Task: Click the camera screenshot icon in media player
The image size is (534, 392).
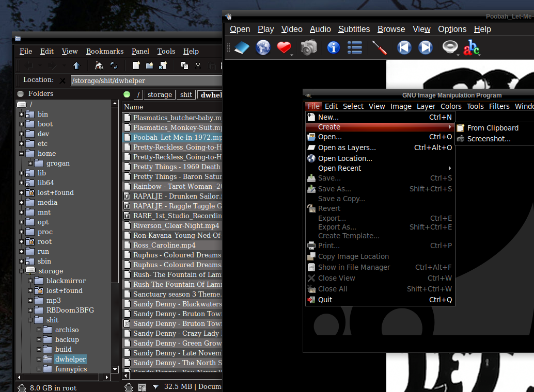Action: tap(309, 47)
